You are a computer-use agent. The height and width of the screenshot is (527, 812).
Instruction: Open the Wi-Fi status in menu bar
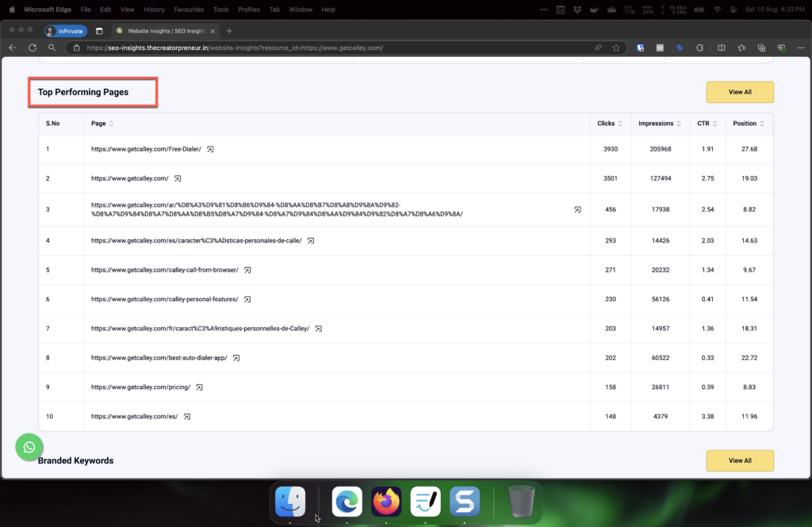click(717, 10)
